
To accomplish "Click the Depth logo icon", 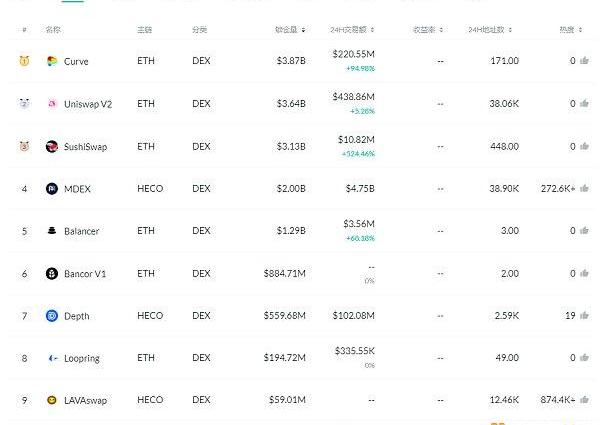I will tap(52, 316).
